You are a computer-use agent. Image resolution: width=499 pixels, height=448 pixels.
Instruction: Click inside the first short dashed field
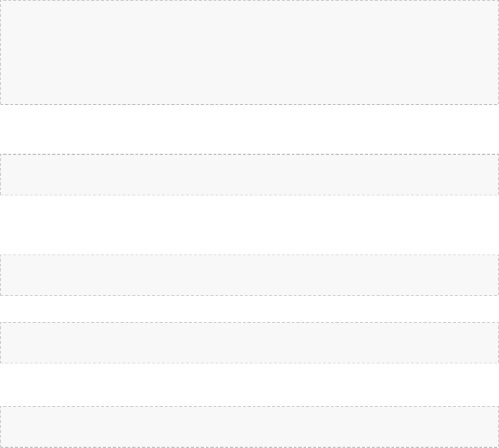tap(249, 175)
